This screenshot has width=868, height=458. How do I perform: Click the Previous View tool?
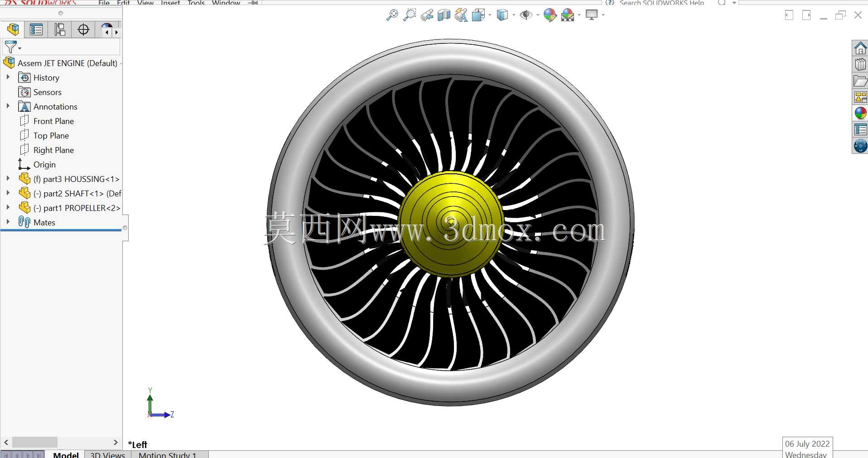427,15
